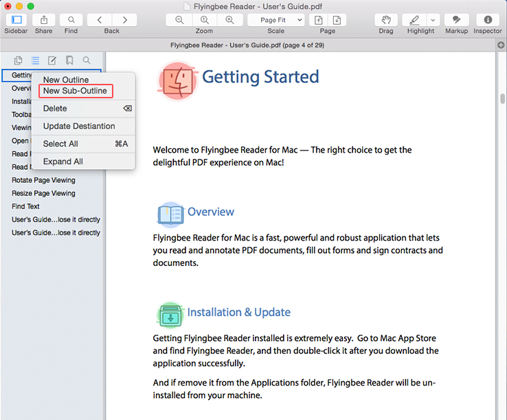Viewport: 507px width, 420px height.
Task: Select the Overvi outline item
Action: (21, 89)
